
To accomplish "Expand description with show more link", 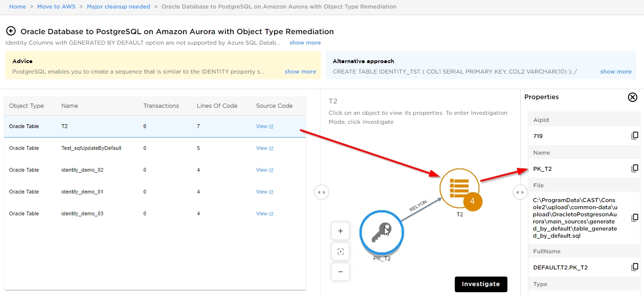I will point(305,43).
